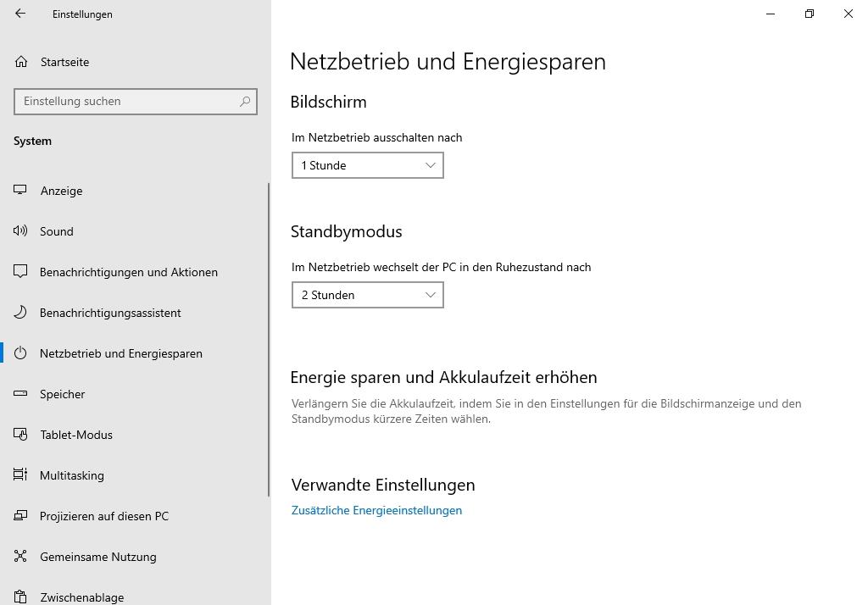Screen dimensions: 868x605
Task: Open Multitasking settings
Action: (x=134, y=475)
